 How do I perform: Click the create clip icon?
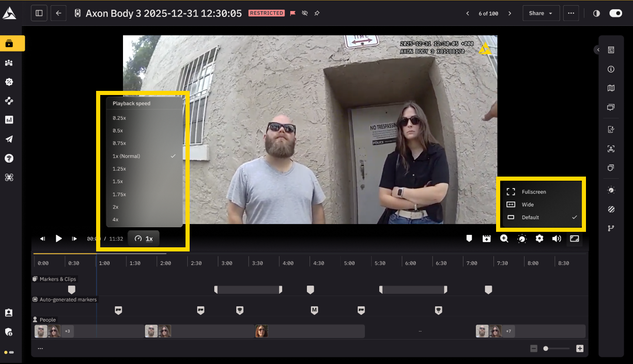tap(486, 239)
